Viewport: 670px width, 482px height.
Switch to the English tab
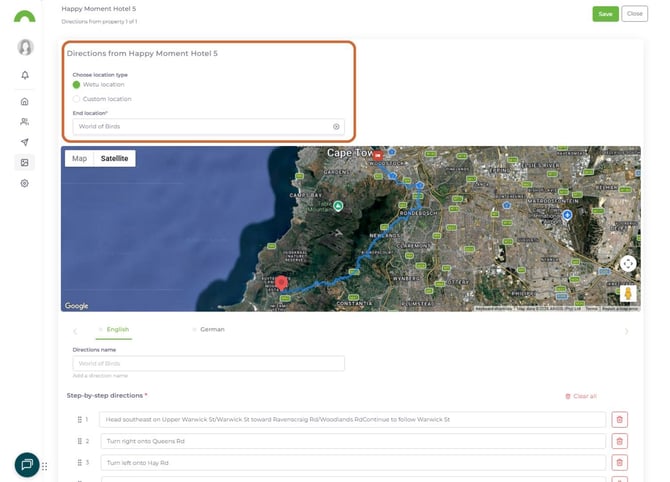point(117,329)
